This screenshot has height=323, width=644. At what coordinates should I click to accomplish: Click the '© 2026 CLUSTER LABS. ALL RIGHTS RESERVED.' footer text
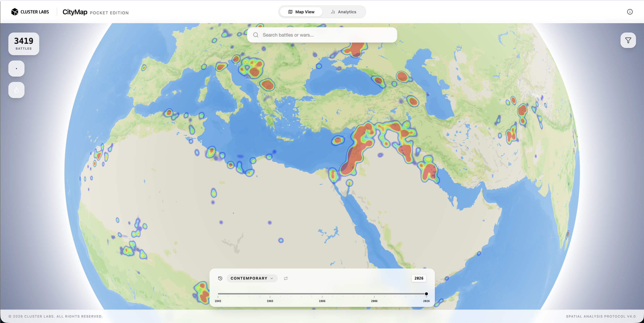click(x=55, y=316)
